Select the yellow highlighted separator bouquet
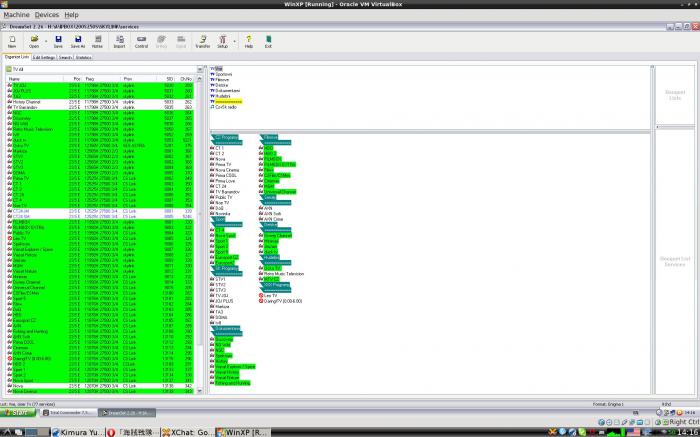This screenshot has width=700, height=437. point(228,102)
